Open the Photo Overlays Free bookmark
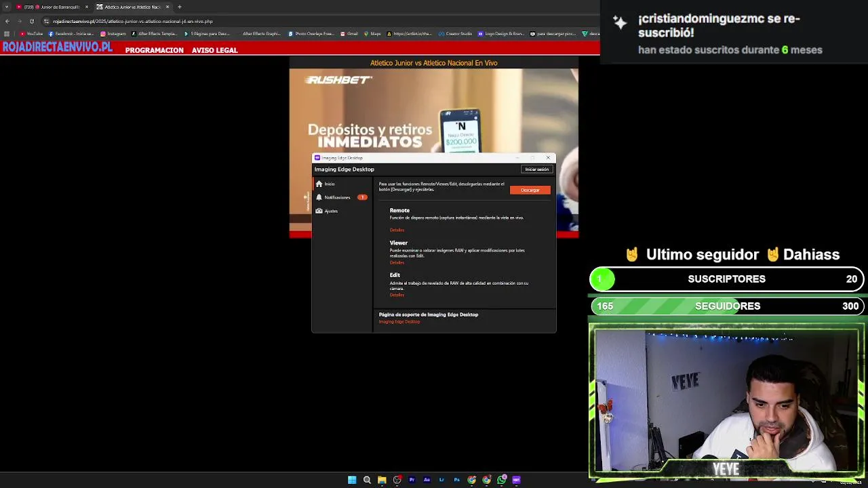The height and width of the screenshot is (488, 868). 311,34
